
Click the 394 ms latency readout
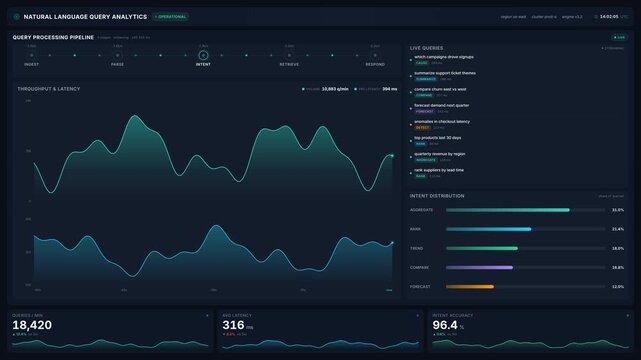(x=390, y=89)
